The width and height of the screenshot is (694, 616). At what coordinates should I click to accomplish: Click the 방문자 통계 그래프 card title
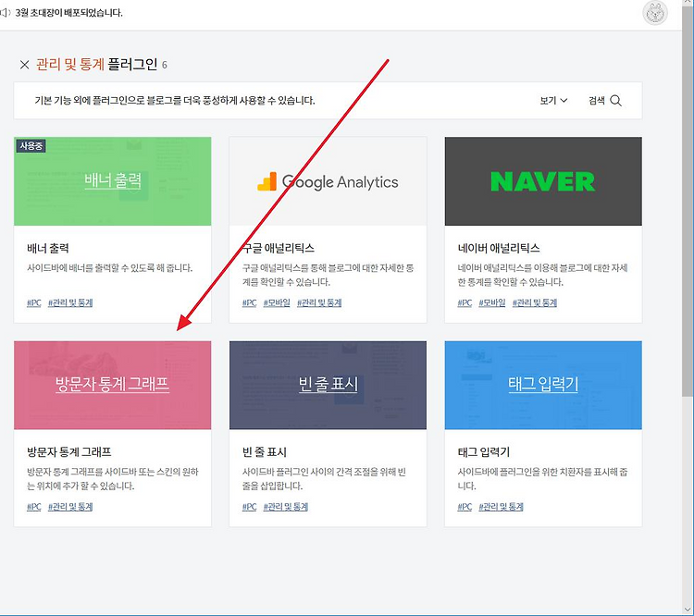(69, 451)
